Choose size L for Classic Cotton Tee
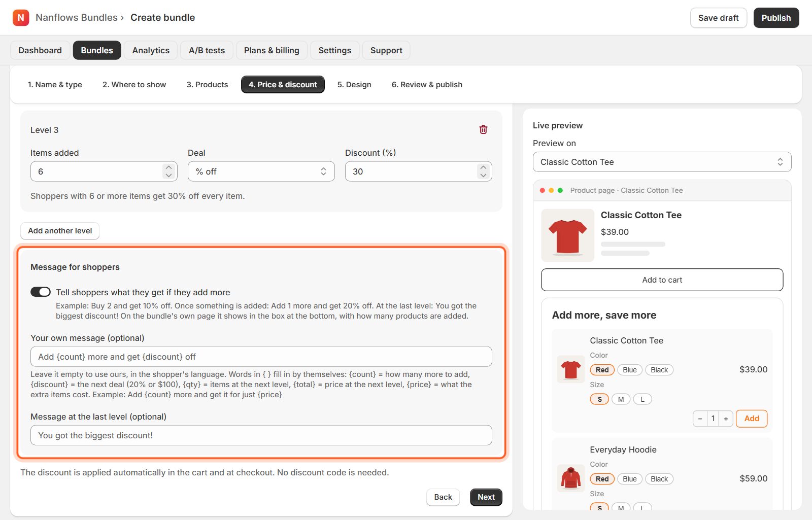This screenshot has width=812, height=520. (642, 399)
